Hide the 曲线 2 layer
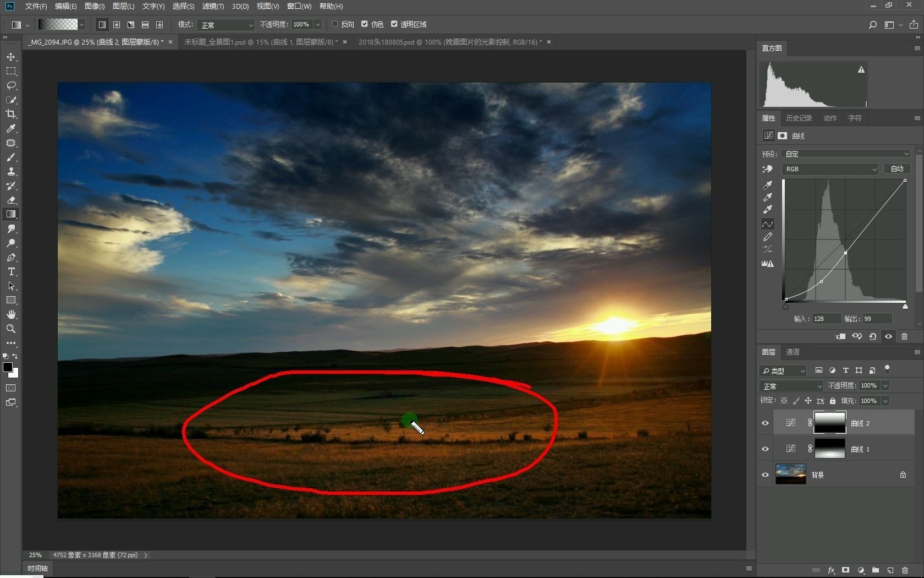Image resolution: width=924 pixels, height=578 pixels. click(765, 423)
